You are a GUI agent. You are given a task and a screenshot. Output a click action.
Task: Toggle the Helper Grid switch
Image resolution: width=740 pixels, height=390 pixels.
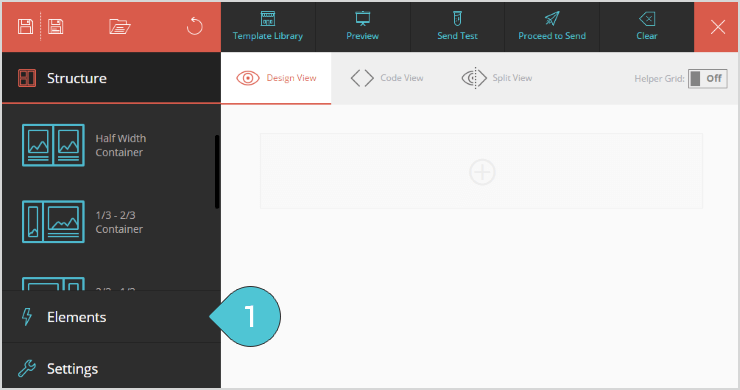(x=707, y=78)
